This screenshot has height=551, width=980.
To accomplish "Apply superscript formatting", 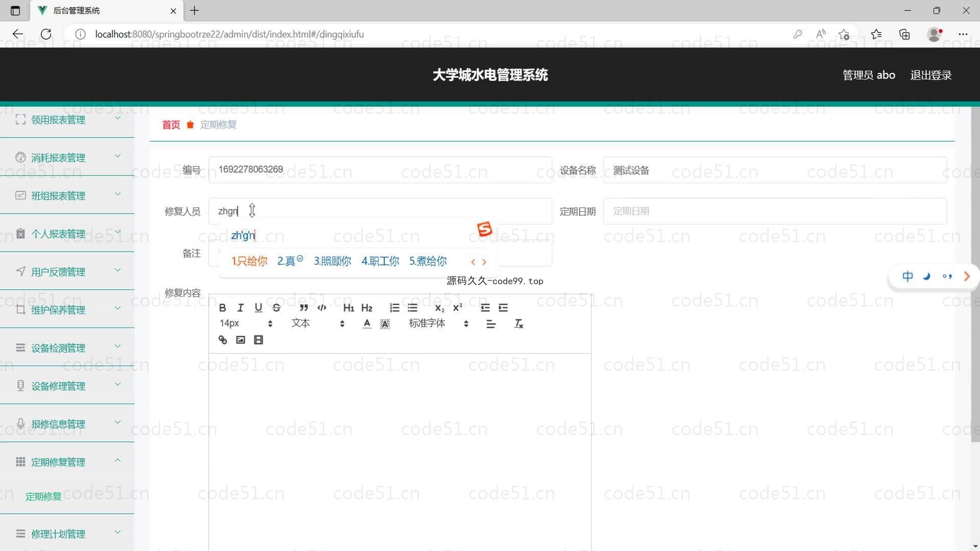I will [457, 308].
